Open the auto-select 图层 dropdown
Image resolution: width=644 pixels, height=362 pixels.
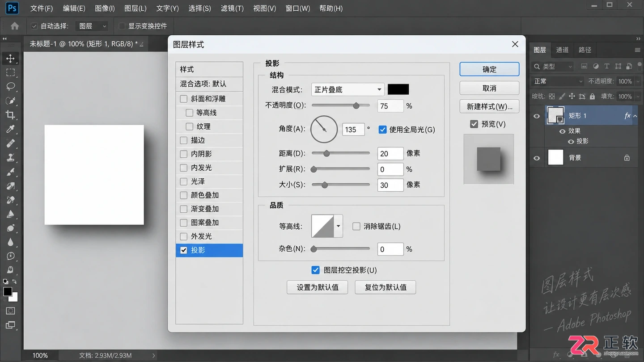coord(92,26)
